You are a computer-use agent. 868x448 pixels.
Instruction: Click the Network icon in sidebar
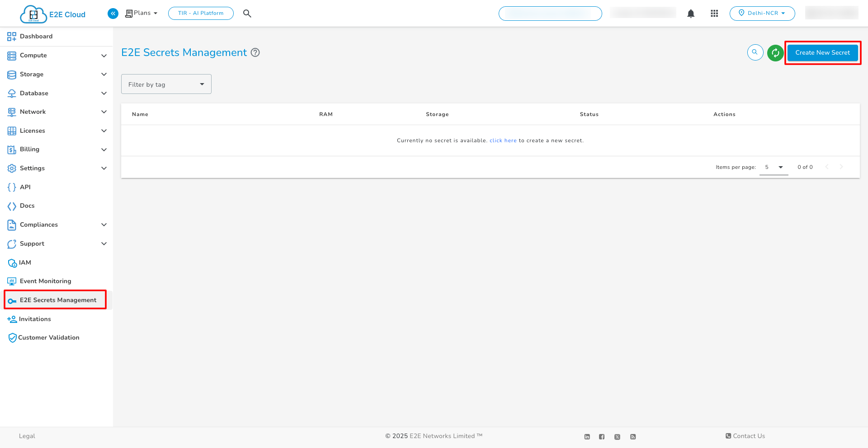point(12,112)
